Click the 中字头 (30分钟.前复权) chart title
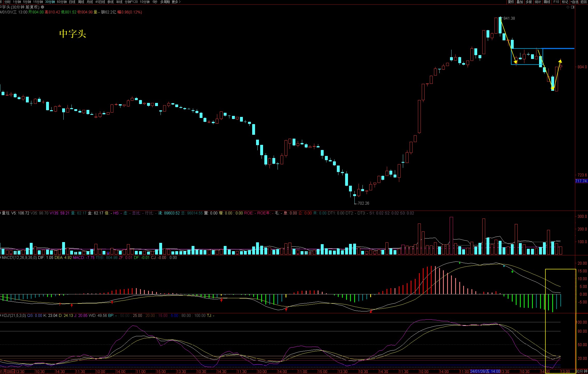Image resolution: width=588 pixels, height=374 pixels. point(20,7)
